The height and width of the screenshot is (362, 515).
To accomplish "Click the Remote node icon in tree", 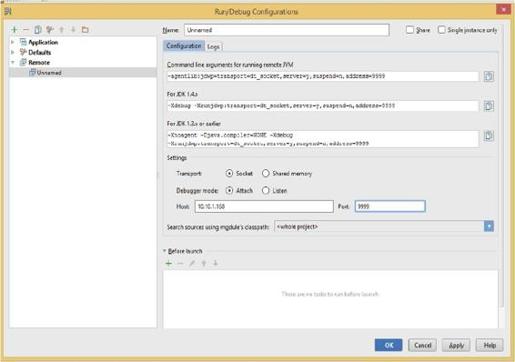I will 23,62.
